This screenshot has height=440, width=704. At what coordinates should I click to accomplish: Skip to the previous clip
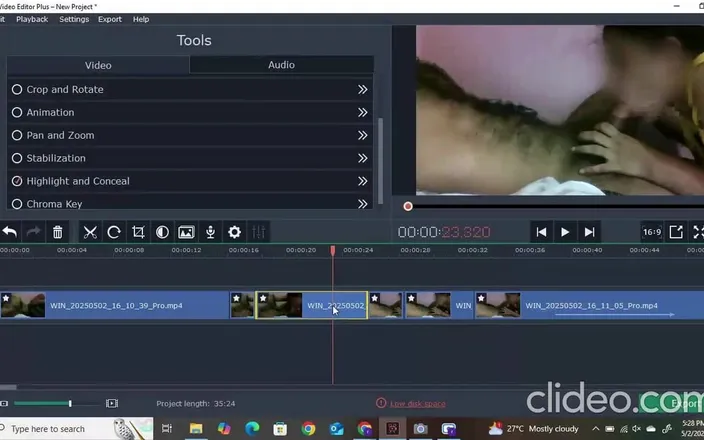coord(541,232)
